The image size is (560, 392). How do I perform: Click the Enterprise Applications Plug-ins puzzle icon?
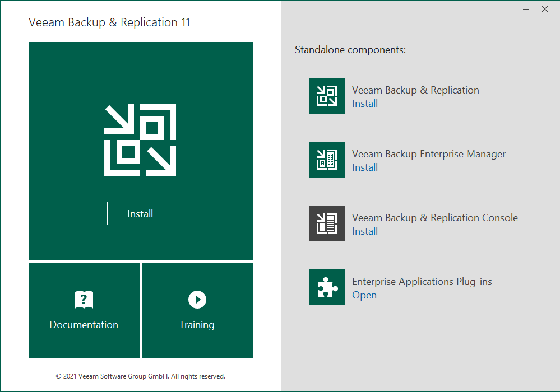327,287
